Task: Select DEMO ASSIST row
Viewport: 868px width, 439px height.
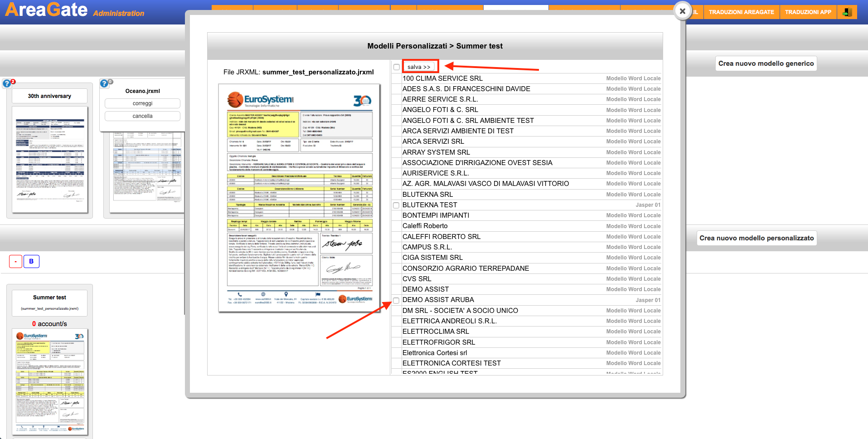Action: 526,289
